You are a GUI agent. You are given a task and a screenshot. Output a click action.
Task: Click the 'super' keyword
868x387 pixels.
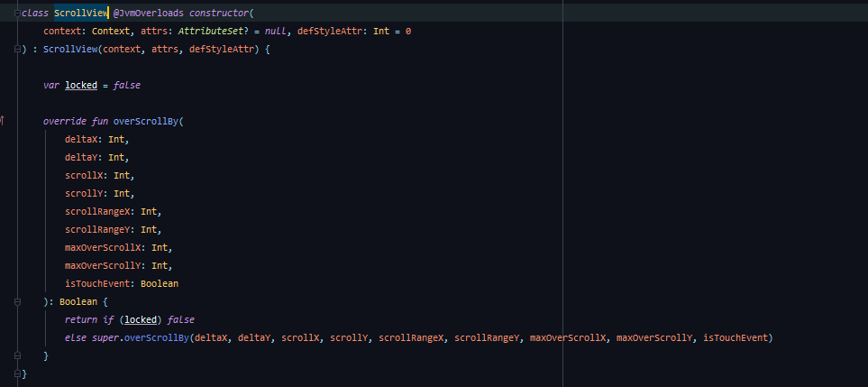pyautogui.click(x=105, y=337)
